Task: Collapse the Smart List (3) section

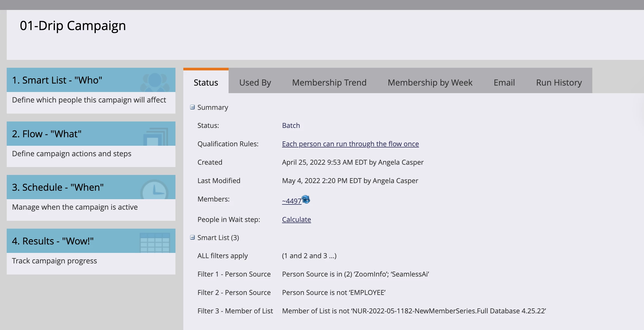Action: (x=192, y=237)
